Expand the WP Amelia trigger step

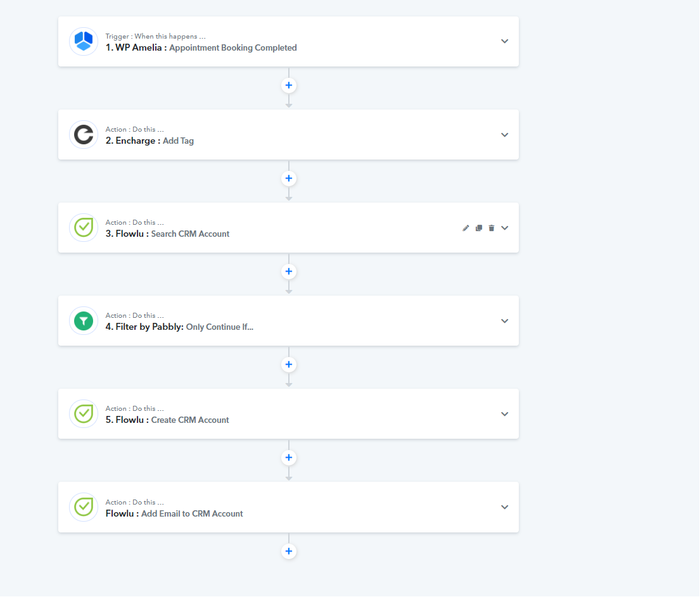tap(505, 41)
